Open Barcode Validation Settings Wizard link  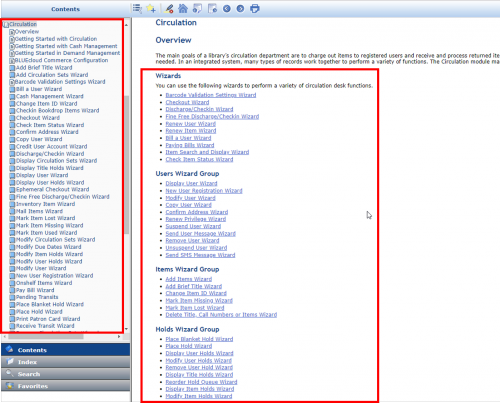[x=211, y=95]
